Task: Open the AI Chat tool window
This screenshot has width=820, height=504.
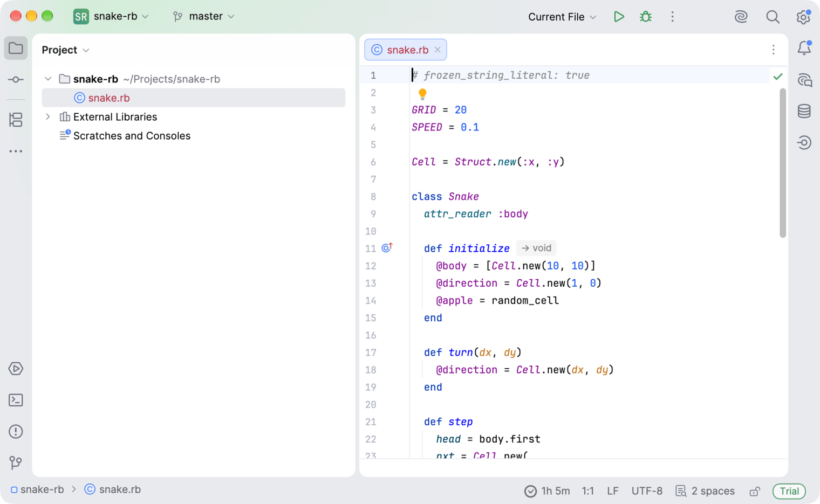Action: tap(804, 80)
